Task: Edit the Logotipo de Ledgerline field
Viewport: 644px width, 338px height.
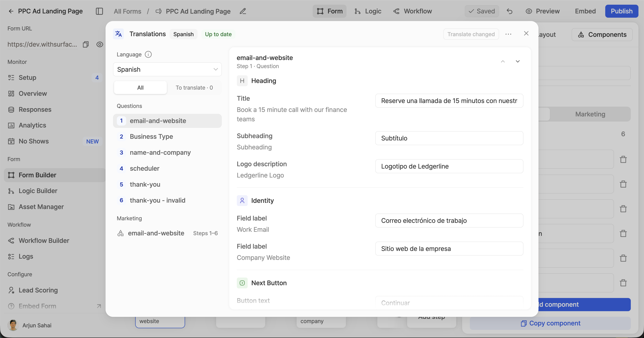Action: tap(449, 166)
